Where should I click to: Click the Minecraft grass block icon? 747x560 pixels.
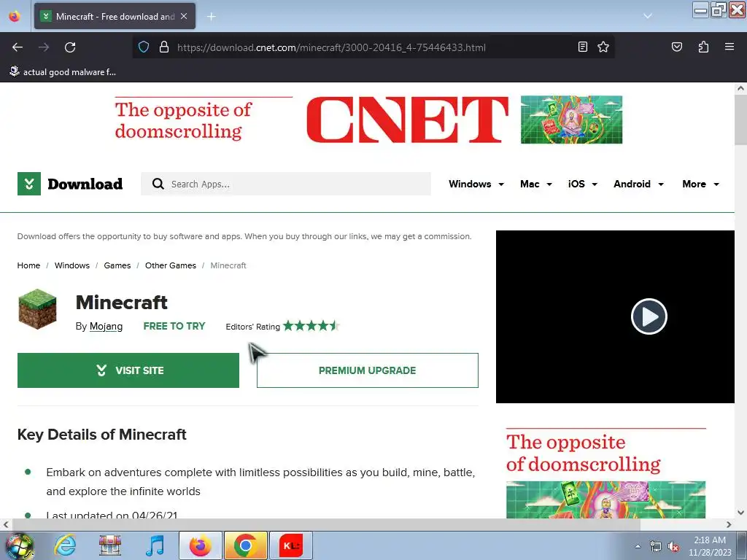pos(37,309)
